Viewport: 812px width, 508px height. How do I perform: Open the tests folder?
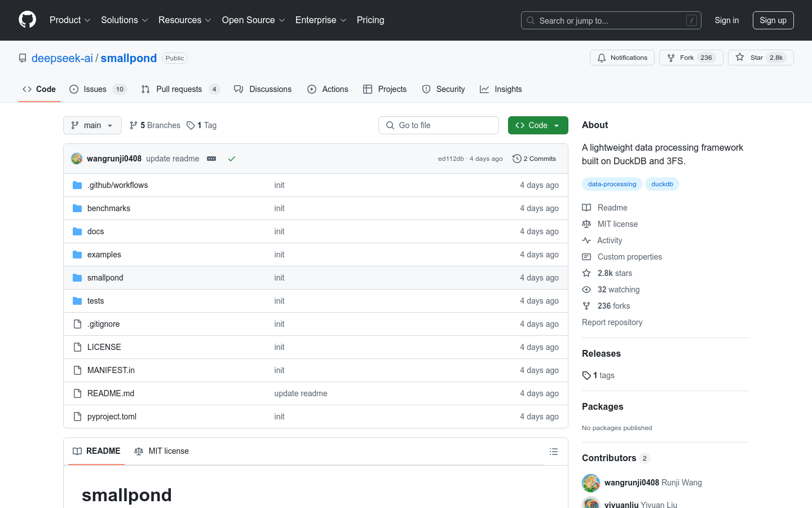(95, 301)
